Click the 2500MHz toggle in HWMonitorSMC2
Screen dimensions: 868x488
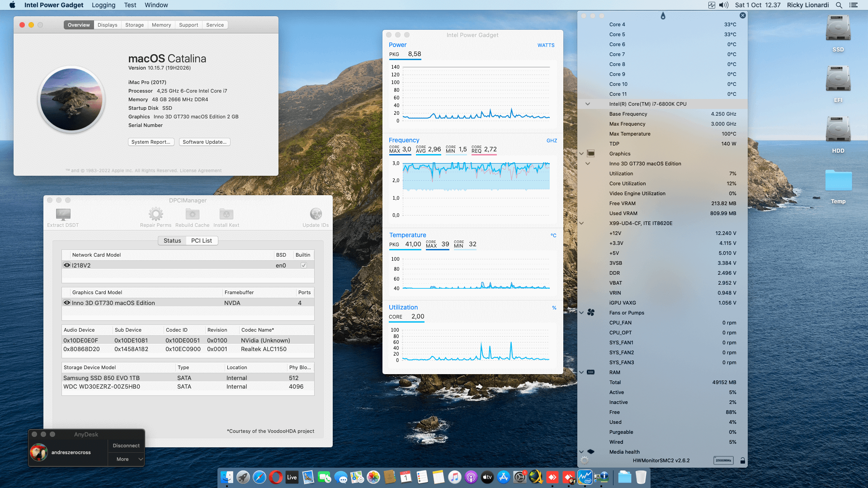pos(723,460)
